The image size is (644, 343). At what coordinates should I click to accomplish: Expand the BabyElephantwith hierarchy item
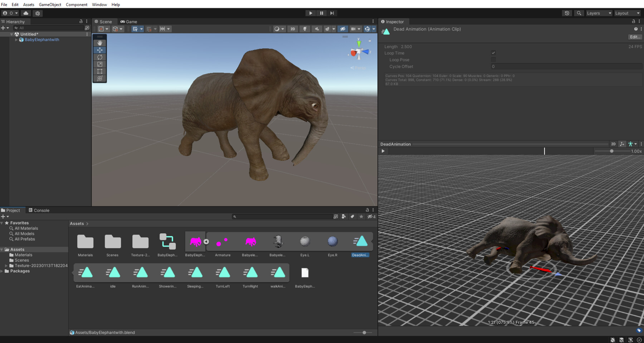tap(16, 40)
